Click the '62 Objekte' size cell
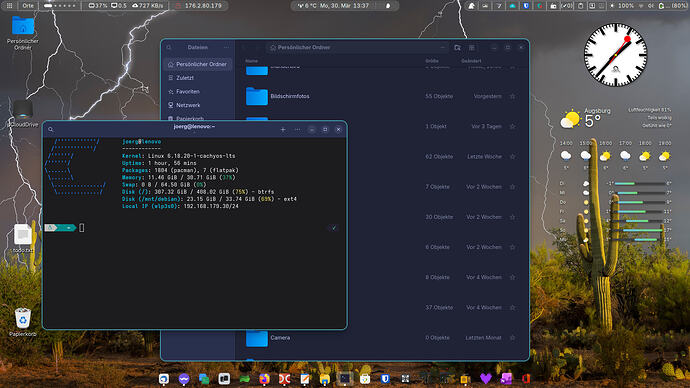This screenshot has width=690, height=388. [x=439, y=157]
